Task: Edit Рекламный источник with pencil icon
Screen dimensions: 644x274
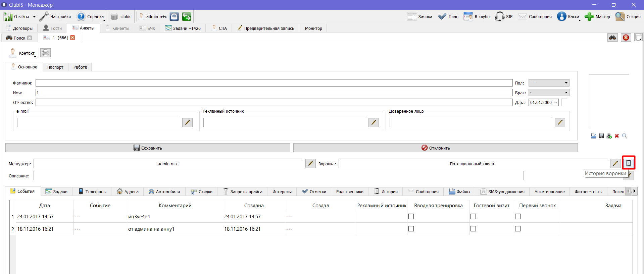Action: pos(374,122)
